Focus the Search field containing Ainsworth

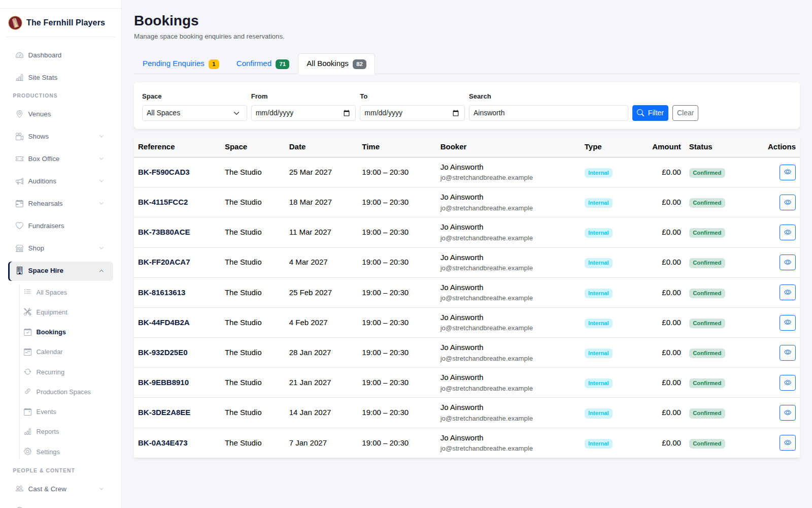[x=548, y=113]
